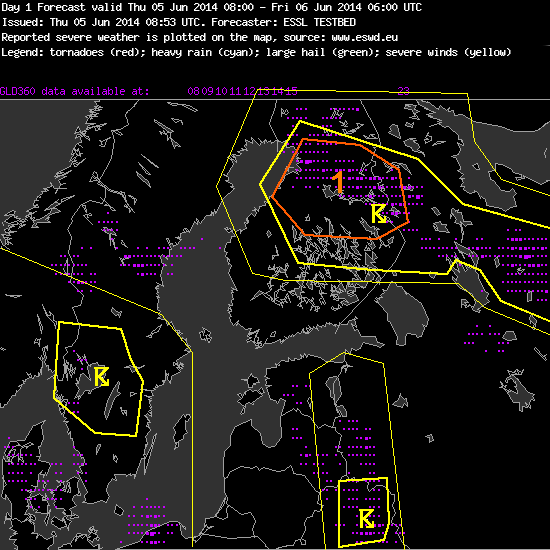The height and width of the screenshot is (550, 550).
Task: Click the www.eswd.eu source link
Action: coord(364,37)
